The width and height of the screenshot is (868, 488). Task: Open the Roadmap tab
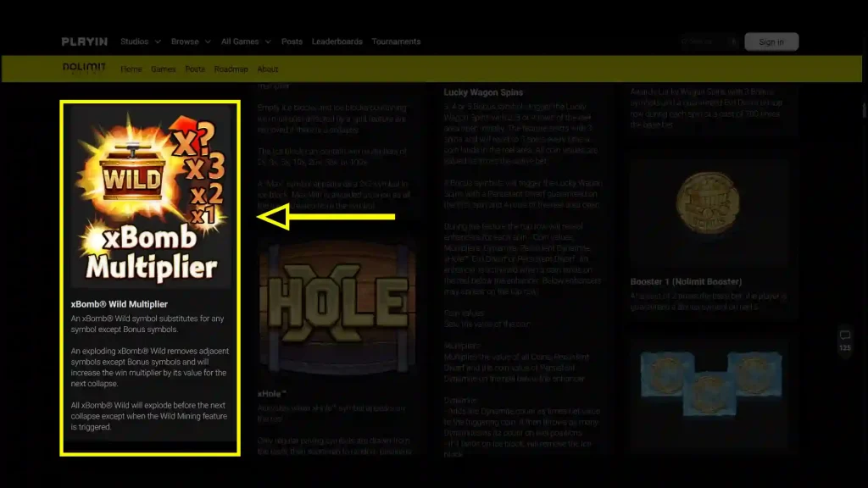coord(231,69)
